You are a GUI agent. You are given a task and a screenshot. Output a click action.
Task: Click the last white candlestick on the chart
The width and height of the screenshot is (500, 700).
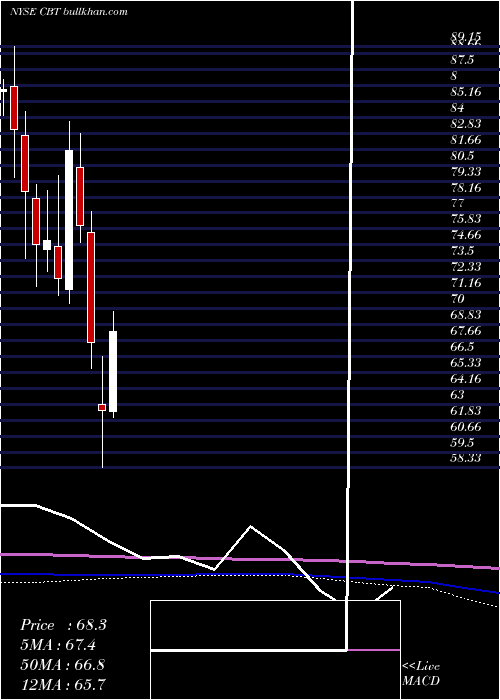click(x=113, y=371)
